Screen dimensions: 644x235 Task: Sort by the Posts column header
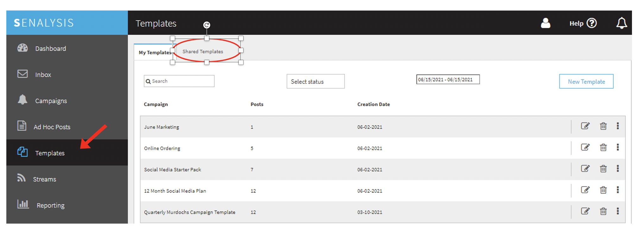[x=257, y=104]
